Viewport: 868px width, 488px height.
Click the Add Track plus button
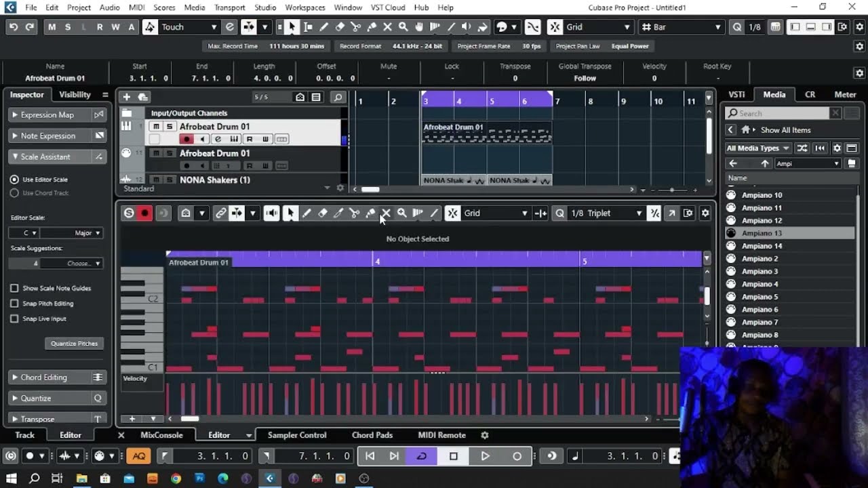[x=126, y=97]
